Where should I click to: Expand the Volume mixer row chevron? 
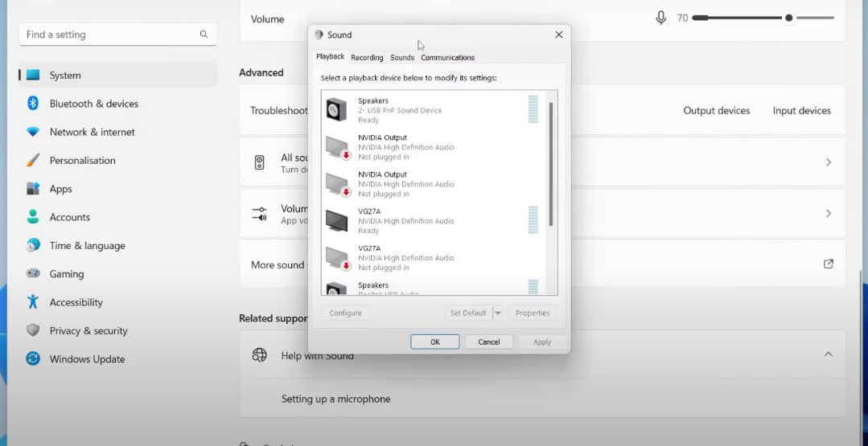(828, 213)
